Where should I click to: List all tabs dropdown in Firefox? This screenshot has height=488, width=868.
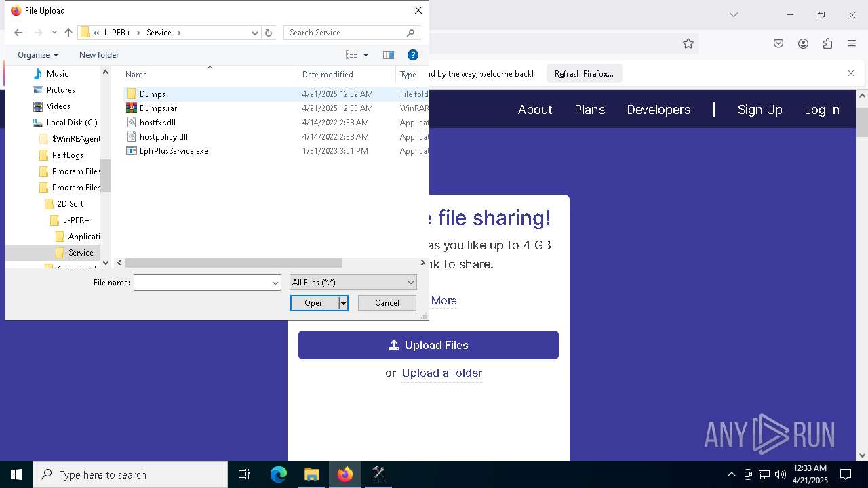[733, 14]
